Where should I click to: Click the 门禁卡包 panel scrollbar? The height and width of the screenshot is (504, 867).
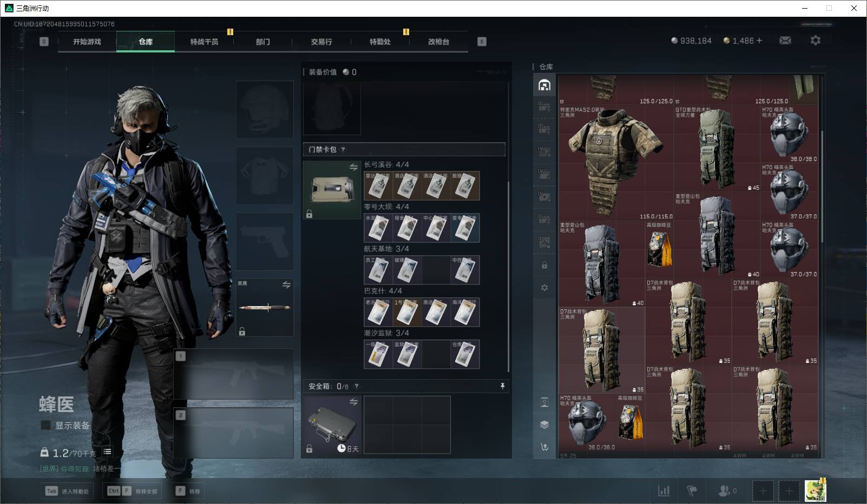click(x=509, y=276)
